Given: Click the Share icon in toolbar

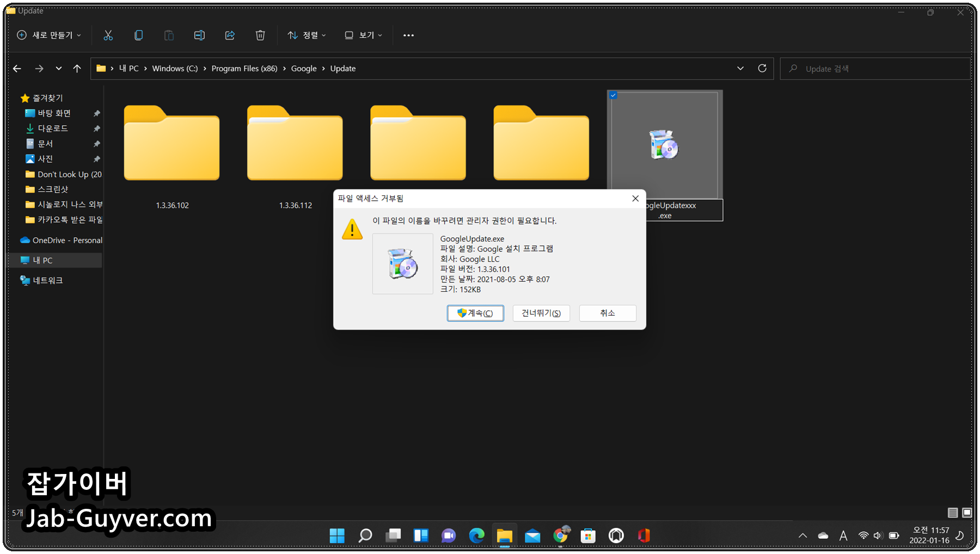Looking at the screenshot, I should (x=230, y=35).
